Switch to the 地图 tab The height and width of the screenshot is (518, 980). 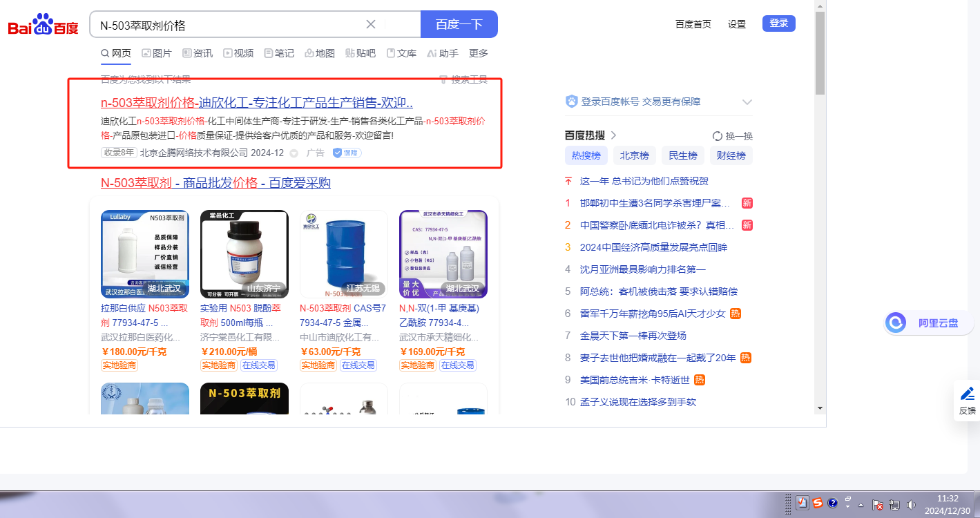pyautogui.click(x=320, y=53)
